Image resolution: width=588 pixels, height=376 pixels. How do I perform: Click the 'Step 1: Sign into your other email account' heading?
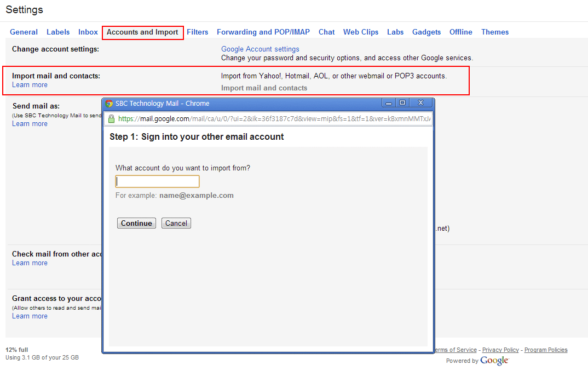pos(197,137)
